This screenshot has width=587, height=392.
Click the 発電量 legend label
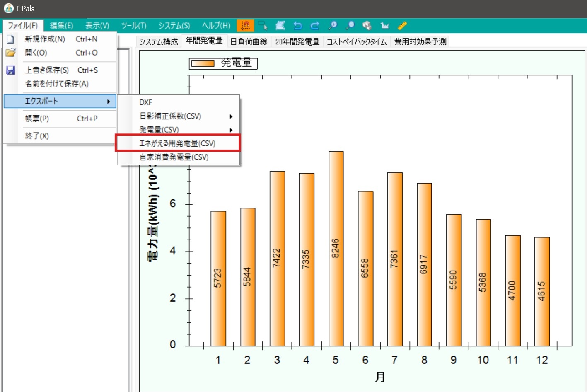click(x=236, y=63)
